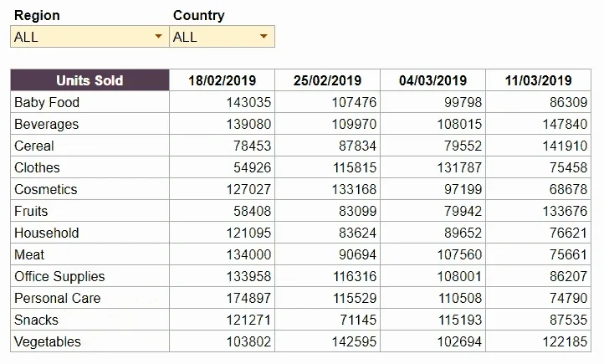Click the Fruits value 133676
This screenshot has height=364, width=604.
(565, 211)
